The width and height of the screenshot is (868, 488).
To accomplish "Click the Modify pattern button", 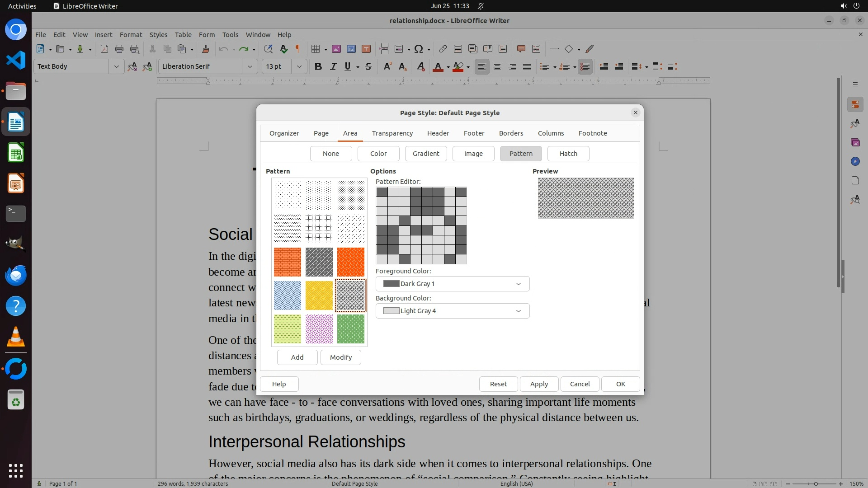I will click(x=340, y=357).
